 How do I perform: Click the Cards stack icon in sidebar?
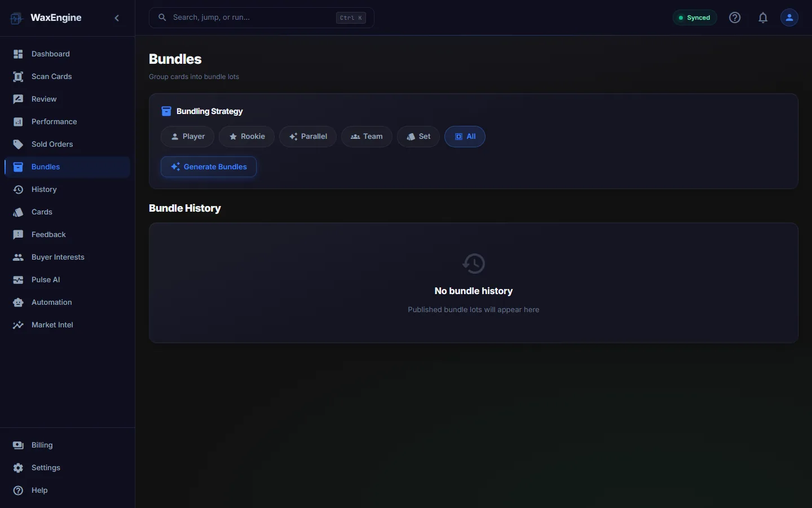click(18, 212)
